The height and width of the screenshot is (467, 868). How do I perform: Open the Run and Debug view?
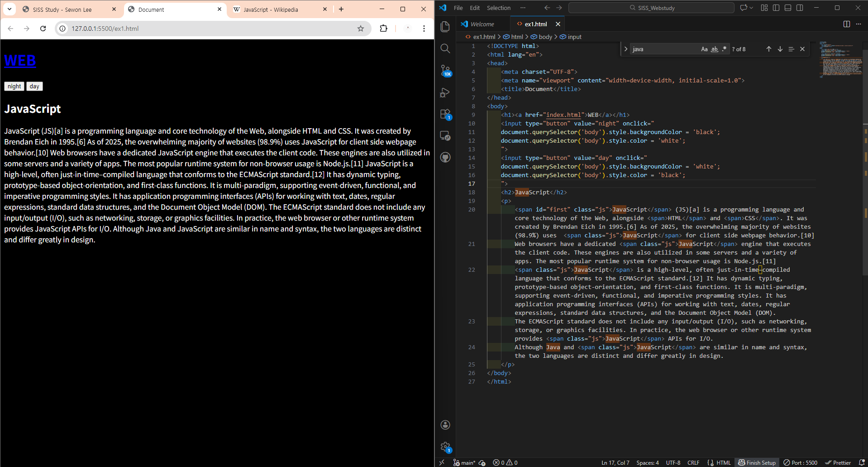click(x=445, y=92)
